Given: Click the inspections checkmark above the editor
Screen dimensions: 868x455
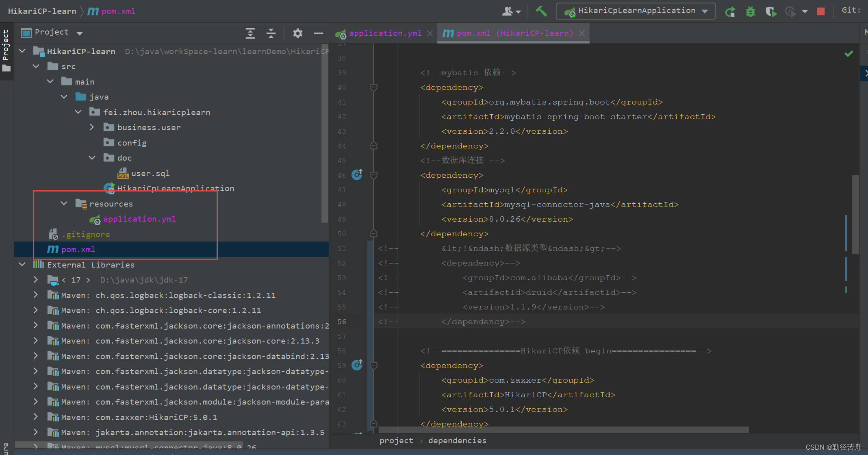Looking at the screenshot, I should tap(849, 53).
